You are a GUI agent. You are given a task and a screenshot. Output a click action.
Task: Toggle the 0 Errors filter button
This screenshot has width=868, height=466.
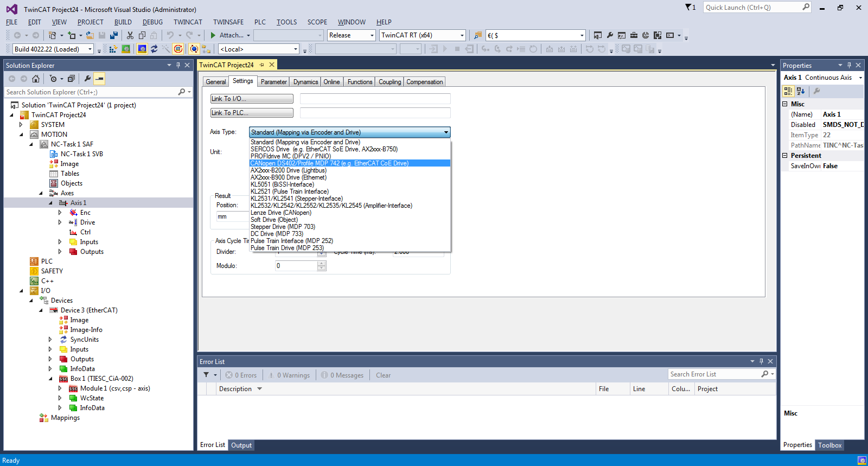click(241, 375)
